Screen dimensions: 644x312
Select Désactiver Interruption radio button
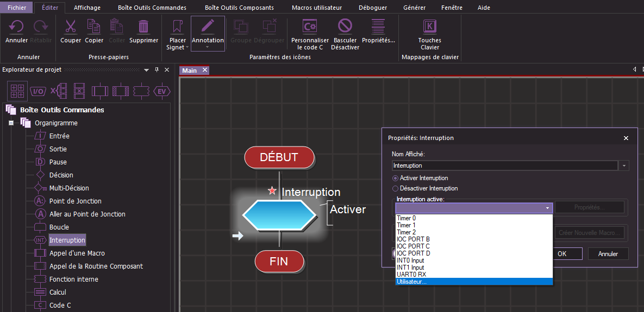click(395, 188)
